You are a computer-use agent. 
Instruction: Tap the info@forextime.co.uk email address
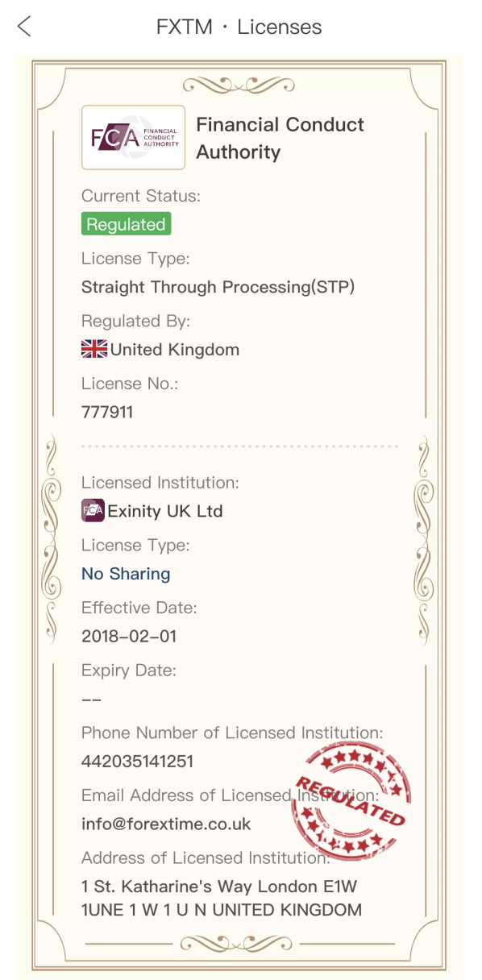[166, 824]
